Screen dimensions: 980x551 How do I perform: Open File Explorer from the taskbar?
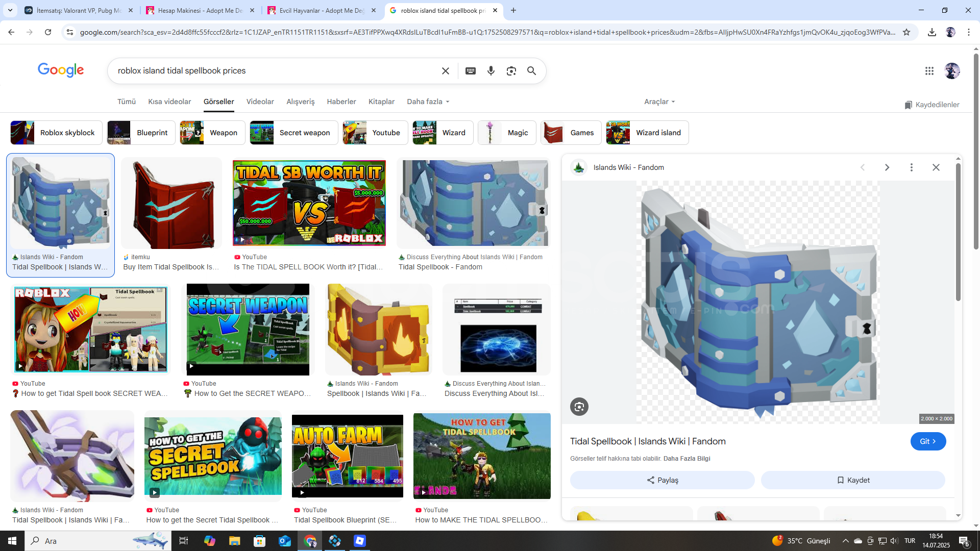(234, 541)
